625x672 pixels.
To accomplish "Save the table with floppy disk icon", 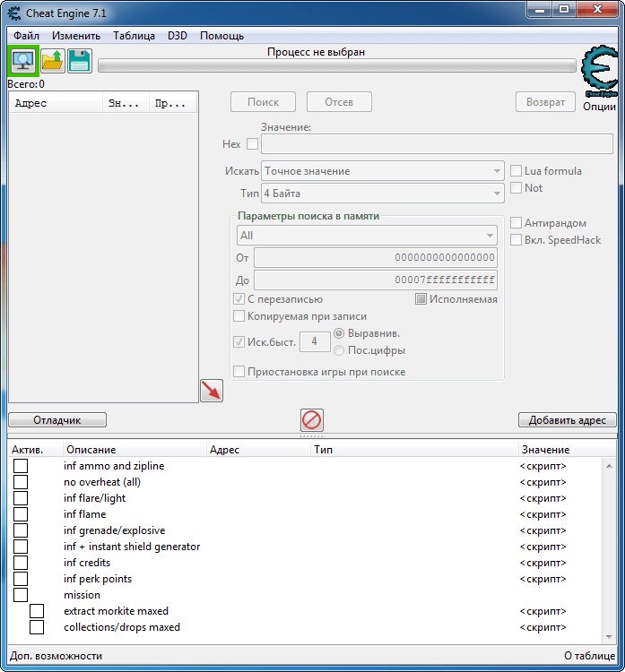I will point(80,61).
